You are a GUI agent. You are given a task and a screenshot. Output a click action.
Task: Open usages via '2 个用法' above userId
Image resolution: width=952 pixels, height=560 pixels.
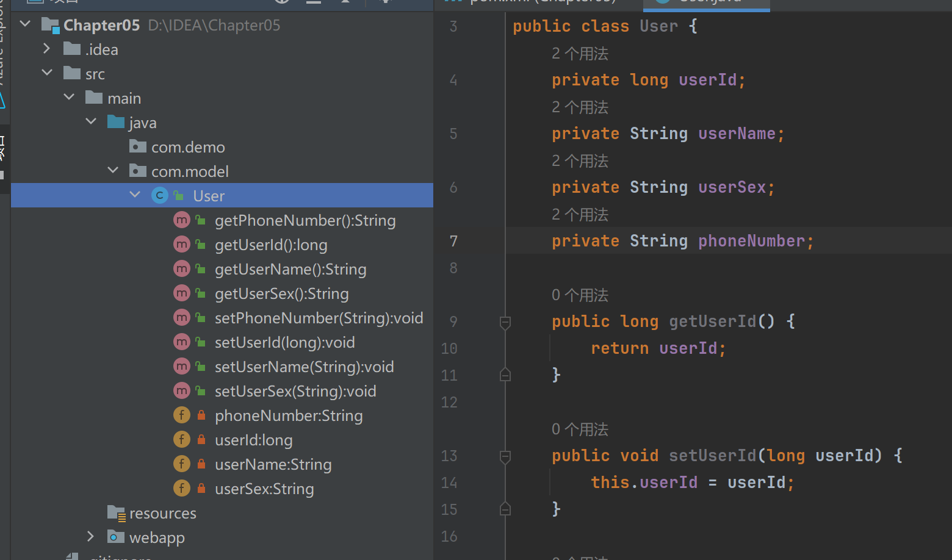click(x=579, y=54)
